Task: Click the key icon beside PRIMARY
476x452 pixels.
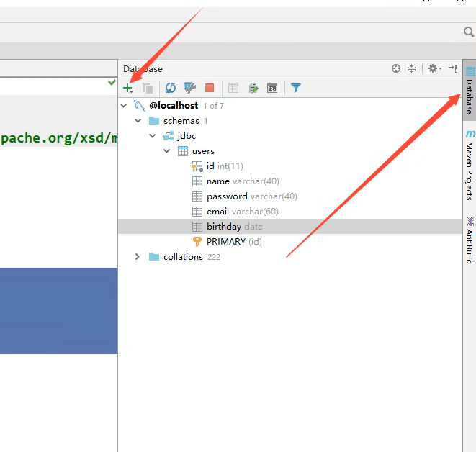Action: pos(197,242)
